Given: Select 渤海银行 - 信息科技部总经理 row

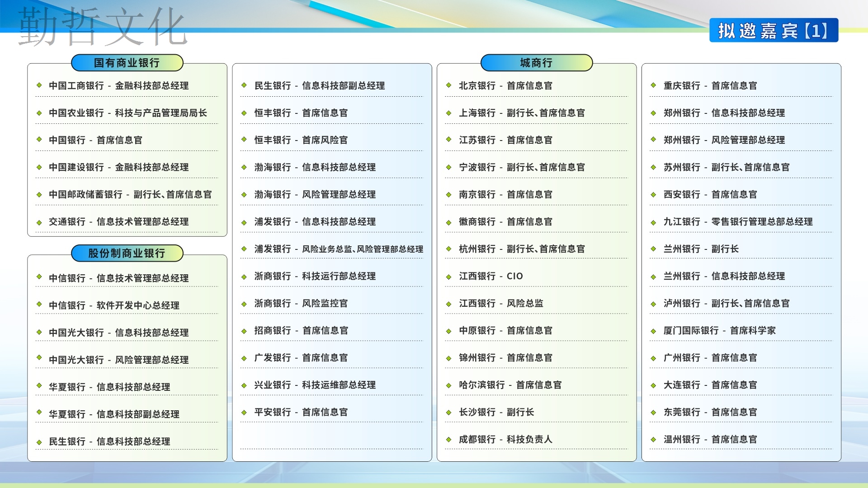Looking at the screenshot, I should click(332, 167).
